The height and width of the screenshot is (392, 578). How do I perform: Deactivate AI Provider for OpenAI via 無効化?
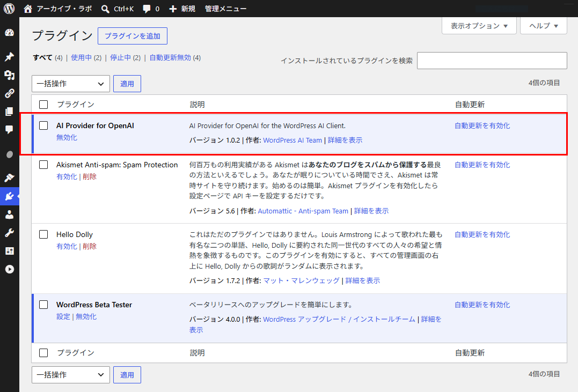coord(67,137)
